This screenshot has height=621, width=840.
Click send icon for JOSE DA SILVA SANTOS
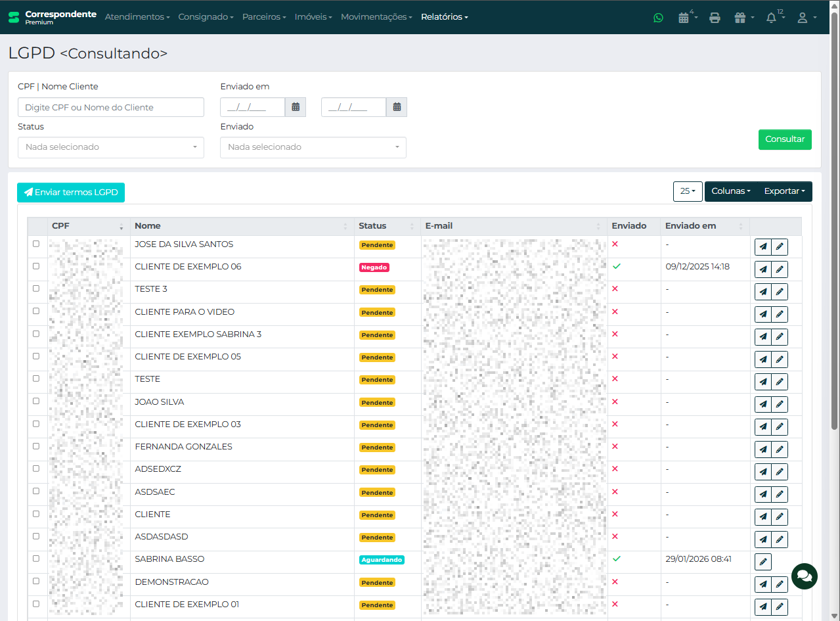tap(763, 247)
